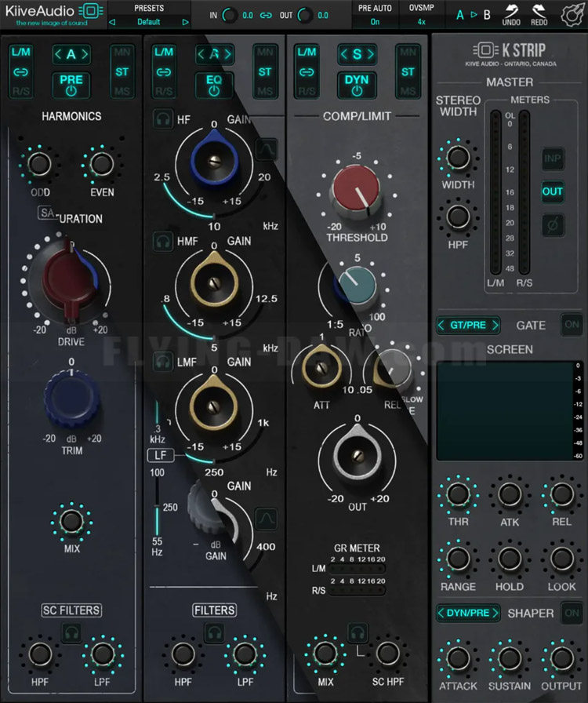The width and height of the screenshot is (588, 703).
Task: Click the DYN module link channels icon
Action: [307, 71]
